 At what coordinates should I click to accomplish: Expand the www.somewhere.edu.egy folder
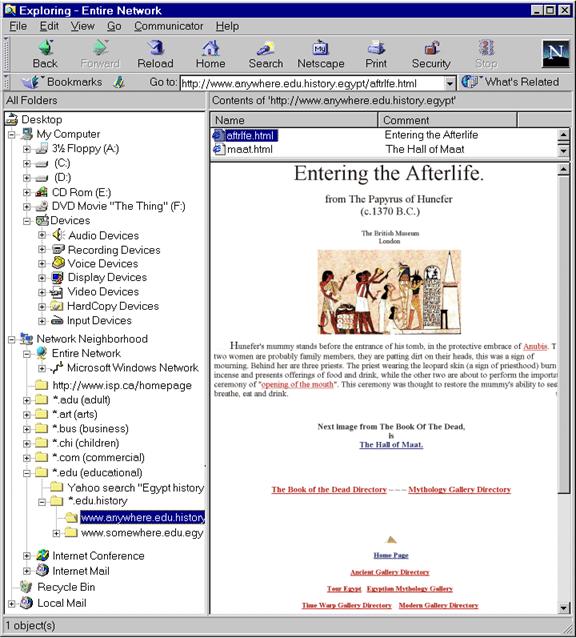point(57,533)
